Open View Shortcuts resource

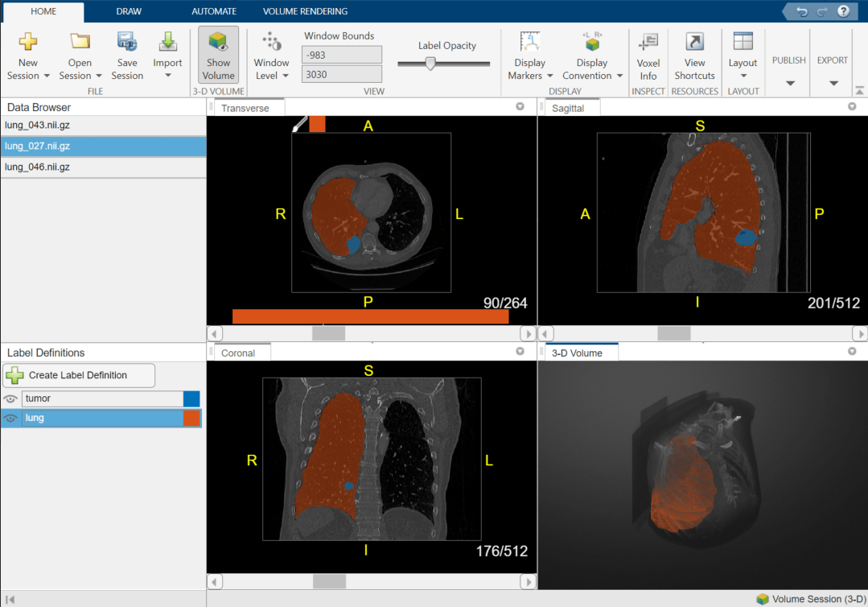tap(694, 42)
